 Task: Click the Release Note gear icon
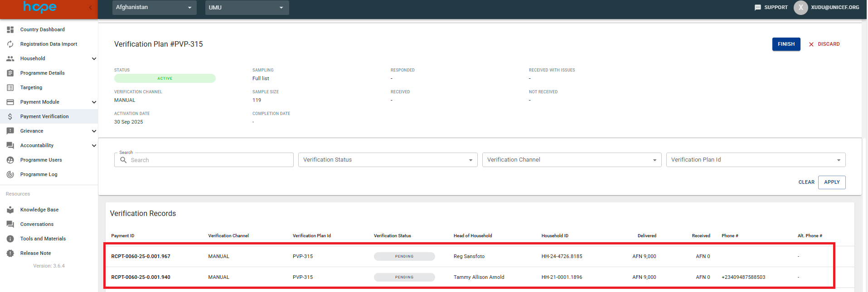pos(10,253)
